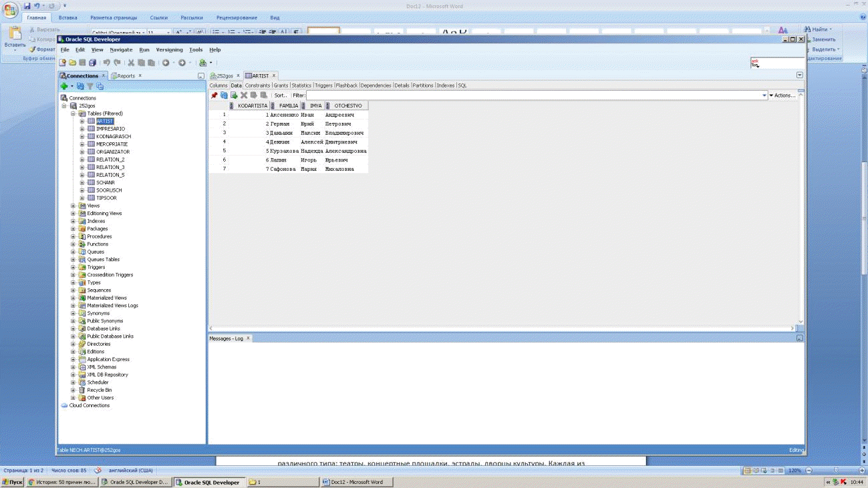Viewport: 868px width, 488px height.
Task: Click the Save All toolbar icon
Action: pos(92,63)
